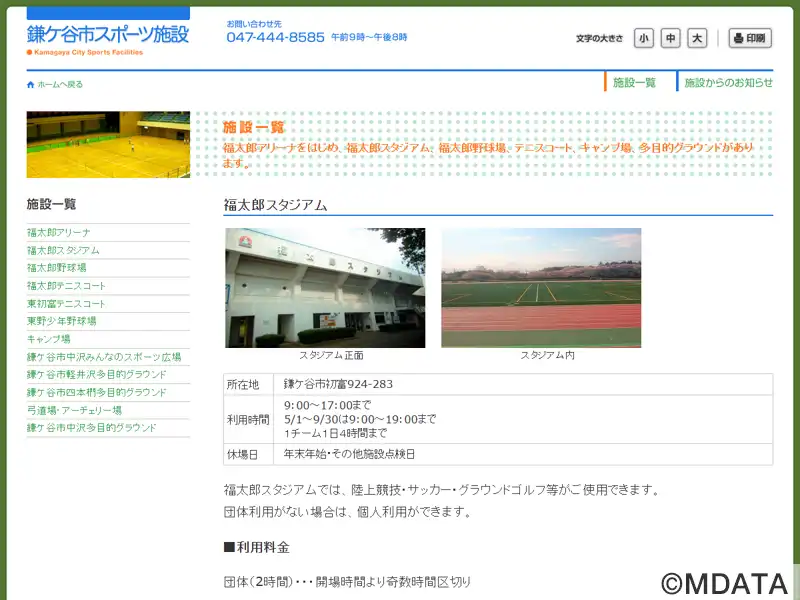Click the 団体(2時間) fee line
Screen dimensions: 800x600
347,582
